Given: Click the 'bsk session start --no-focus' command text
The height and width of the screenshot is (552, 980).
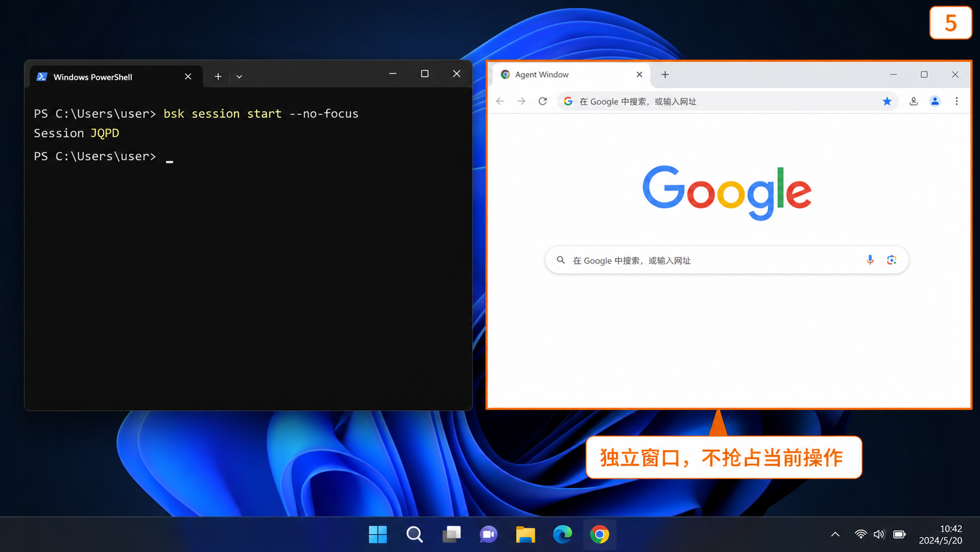Looking at the screenshot, I should (261, 114).
